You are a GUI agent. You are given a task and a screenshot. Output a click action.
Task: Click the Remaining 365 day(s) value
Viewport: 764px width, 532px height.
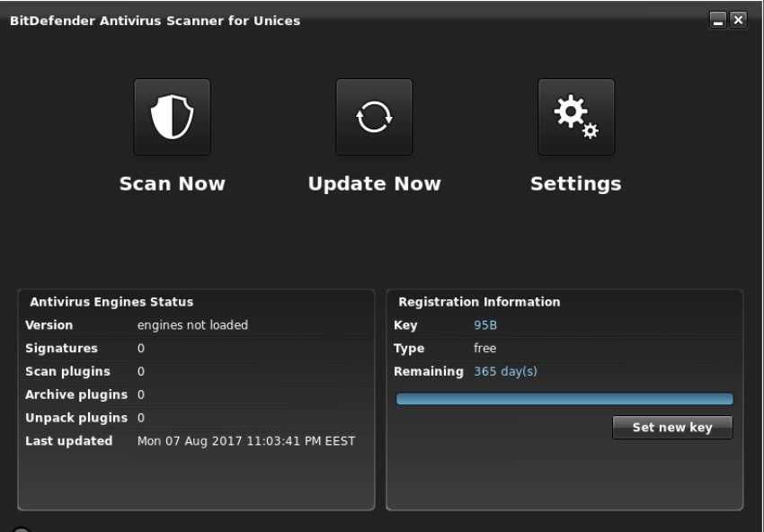coord(505,371)
